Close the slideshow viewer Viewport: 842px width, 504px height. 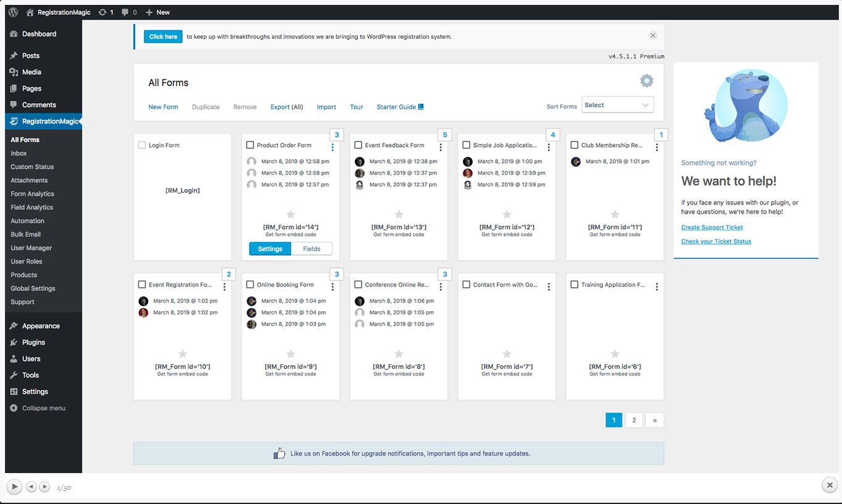click(830, 485)
